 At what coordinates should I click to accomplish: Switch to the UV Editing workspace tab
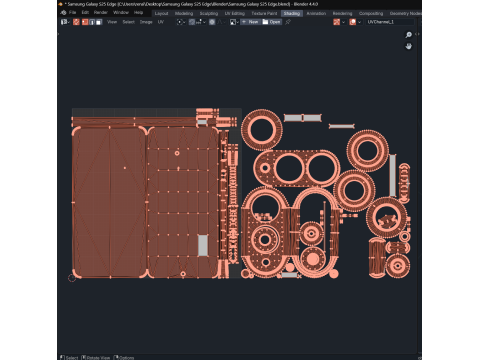tap(235, 13)
